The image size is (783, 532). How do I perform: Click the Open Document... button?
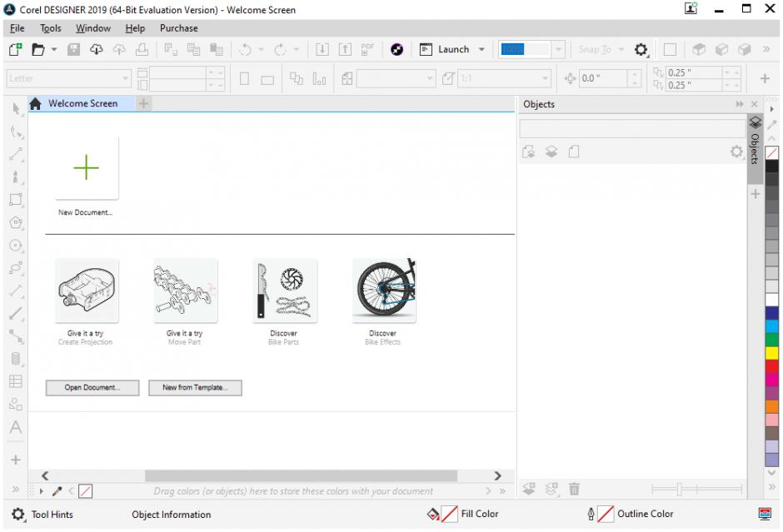[92, 388]
